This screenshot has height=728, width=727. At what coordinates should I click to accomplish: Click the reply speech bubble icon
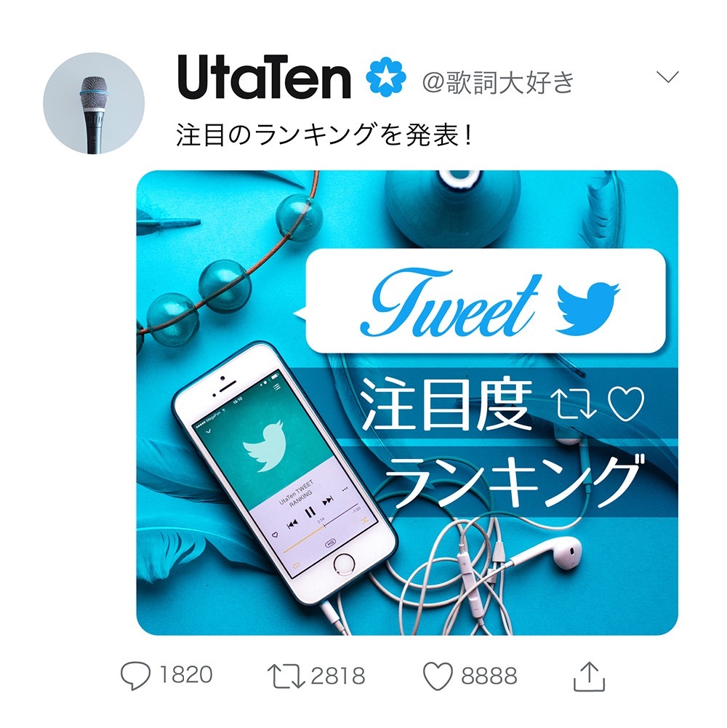tap(135, 676)
